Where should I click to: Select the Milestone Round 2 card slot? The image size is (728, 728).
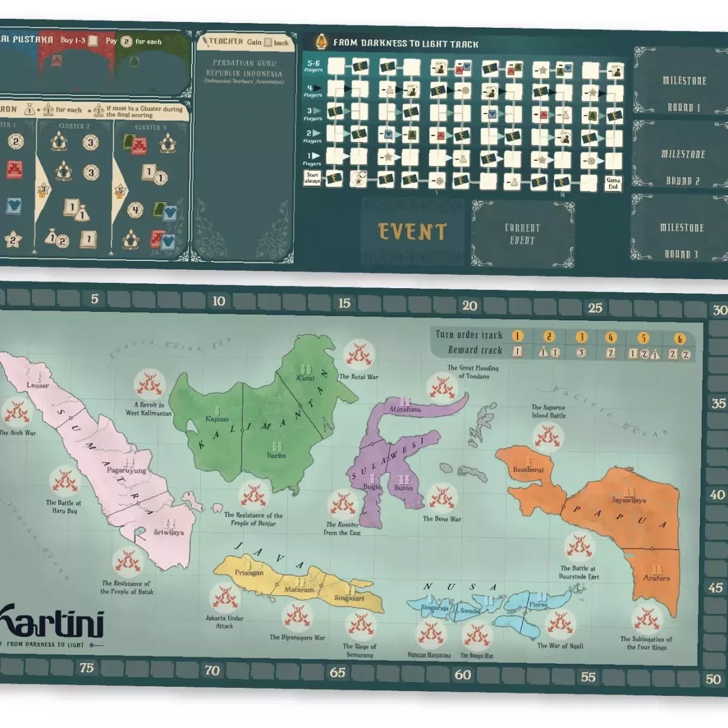click(x=681, y=154)
